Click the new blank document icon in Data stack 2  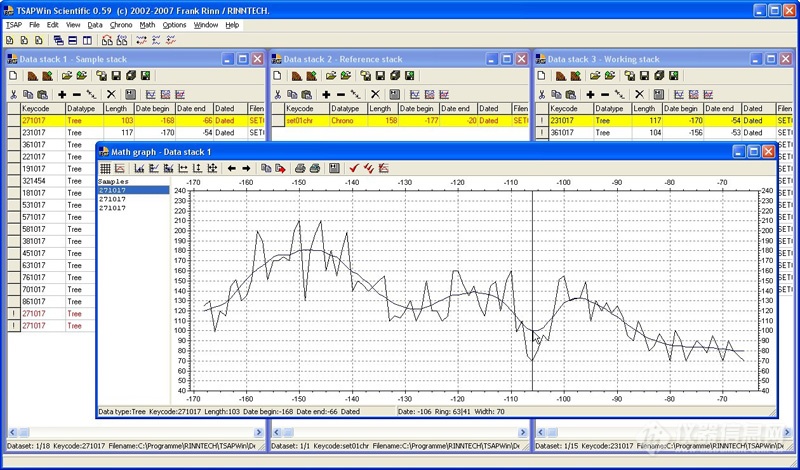tap(277, 75)
